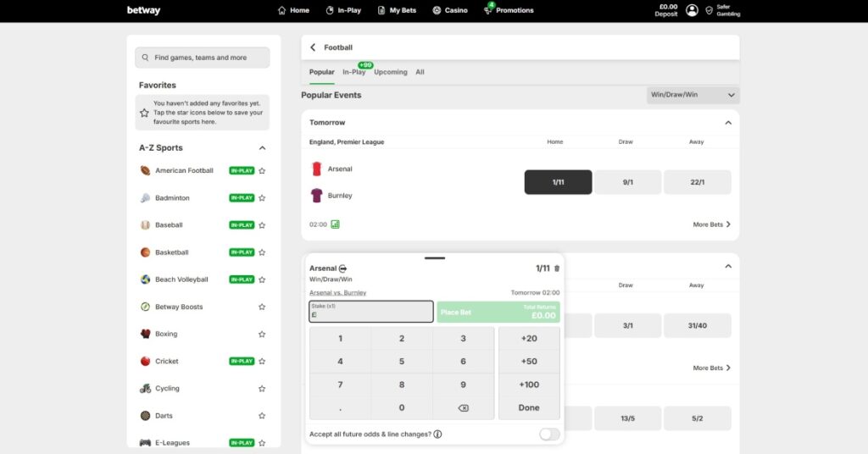Toggle accept all future odds changes

coord(549,434)
